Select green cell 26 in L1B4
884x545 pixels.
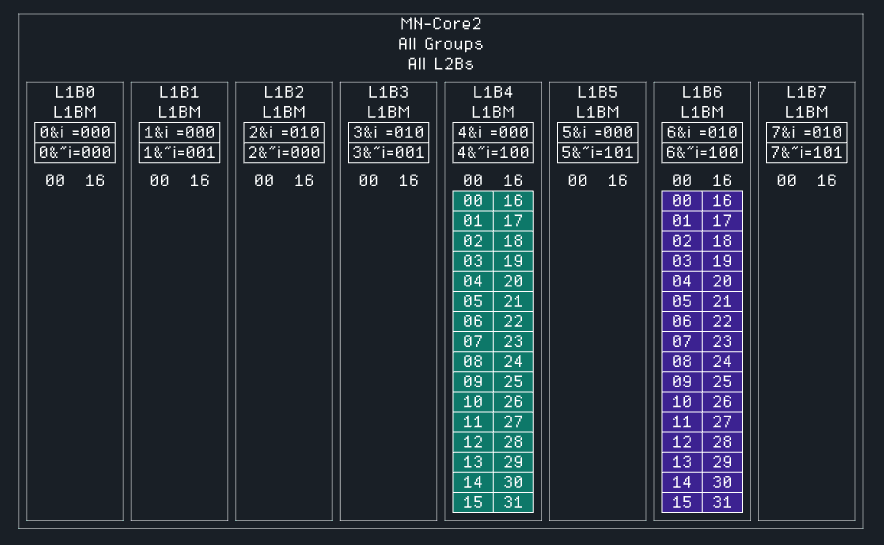[x=513, y=402]
